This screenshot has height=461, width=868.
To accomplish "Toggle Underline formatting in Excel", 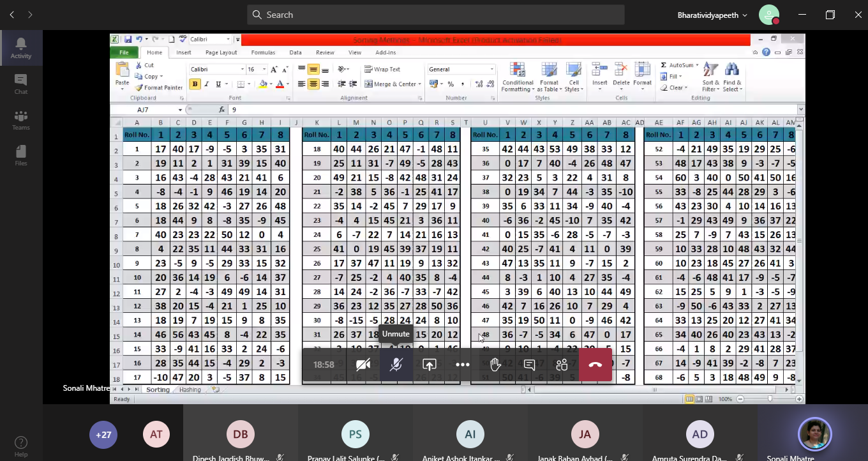I will click(218, 84).
